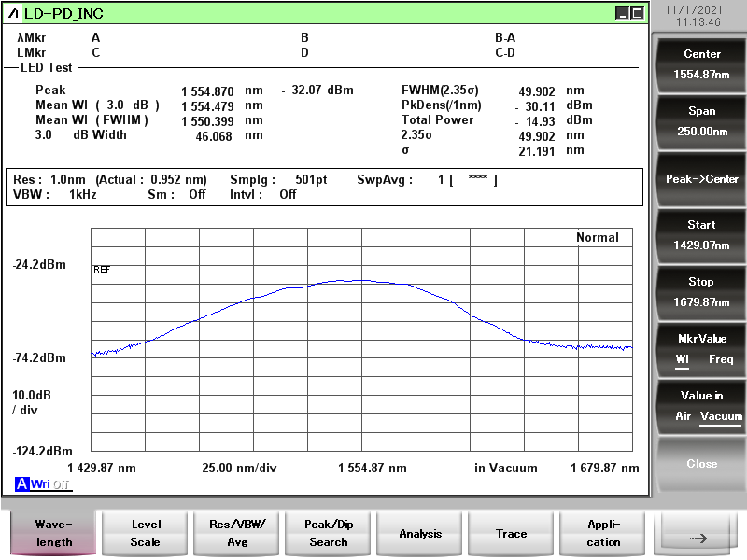Click the trace A indicator box
This screenshot has width=747, height=560.
(x=21, y=483)
